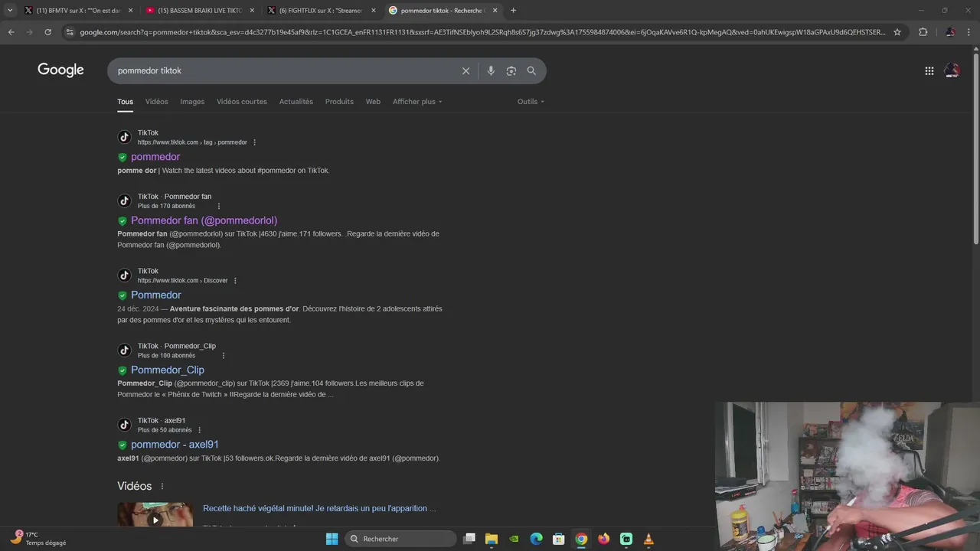Open Microsoft Store from the taskbar
Image resolution: width=980 pixels, height=551 pixels.
[559, 539]
